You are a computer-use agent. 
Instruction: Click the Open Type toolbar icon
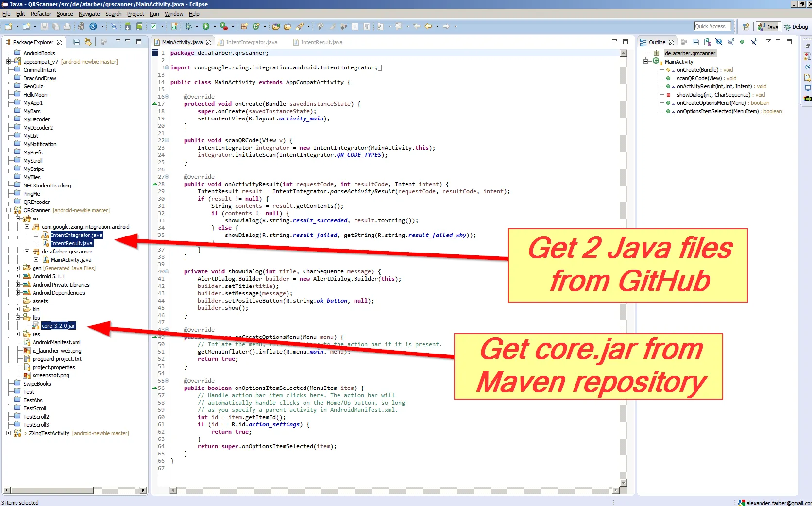tap(276, 26)
